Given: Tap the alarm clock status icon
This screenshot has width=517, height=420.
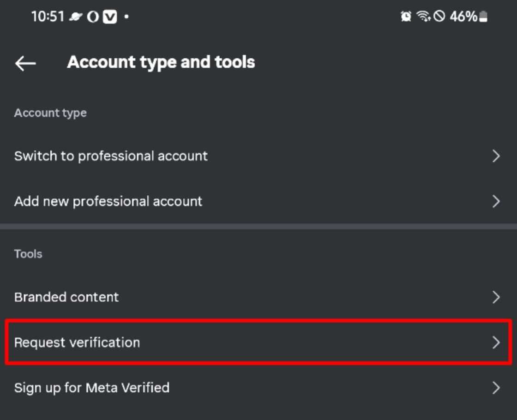Looking at the screenshot, I should (406, 17).
